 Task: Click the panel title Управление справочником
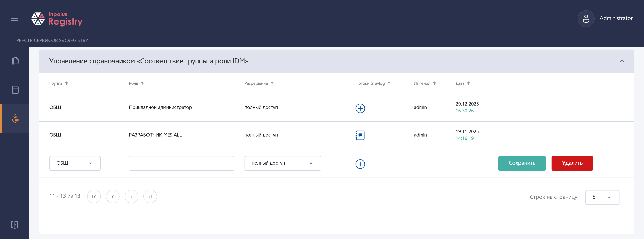pos(148,61)
